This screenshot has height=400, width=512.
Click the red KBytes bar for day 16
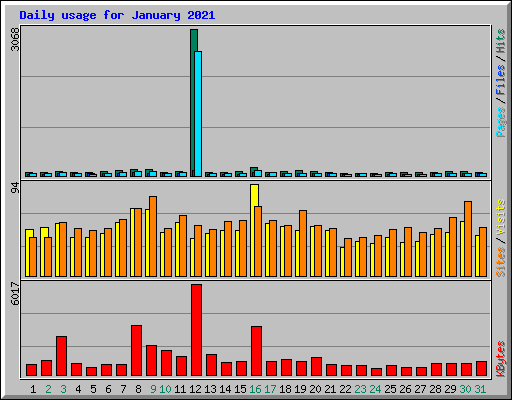click(256, 351)
